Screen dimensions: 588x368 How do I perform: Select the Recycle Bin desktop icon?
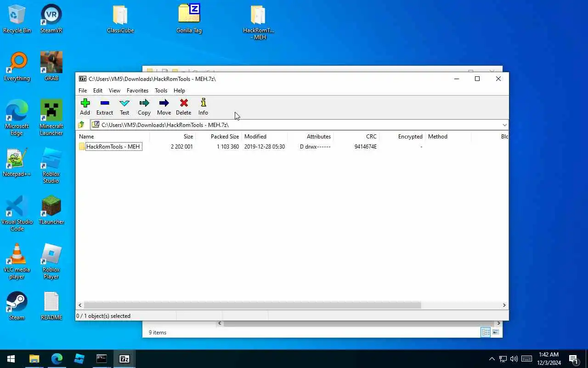click(17, 19)
